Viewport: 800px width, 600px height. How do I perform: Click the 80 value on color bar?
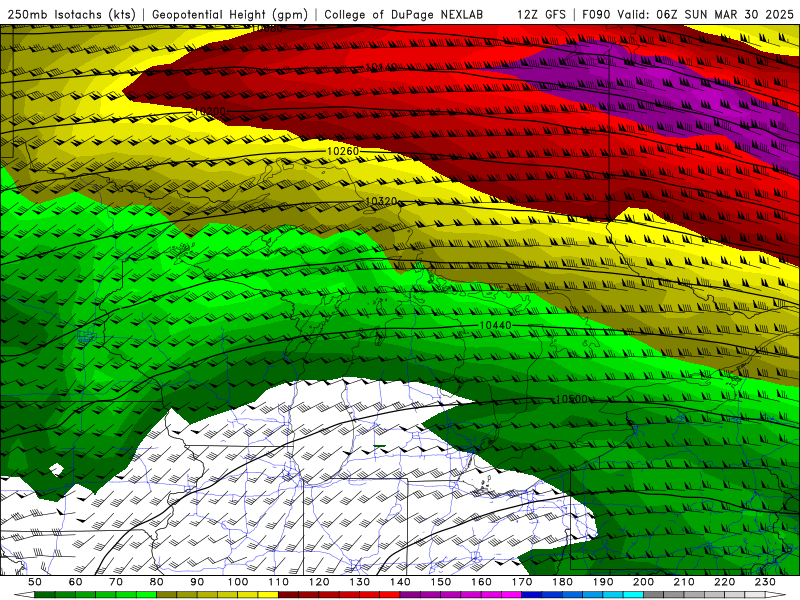(x=156, y=582)
